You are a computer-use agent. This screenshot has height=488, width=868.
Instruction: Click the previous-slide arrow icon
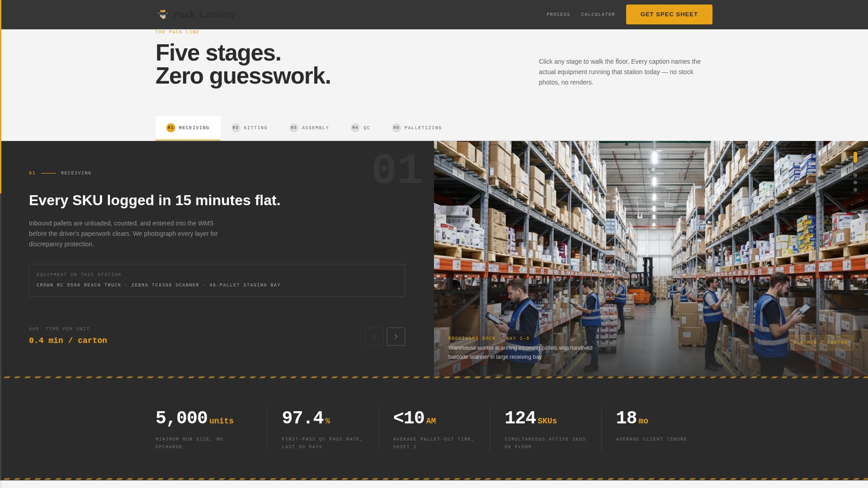pos(374,337)
